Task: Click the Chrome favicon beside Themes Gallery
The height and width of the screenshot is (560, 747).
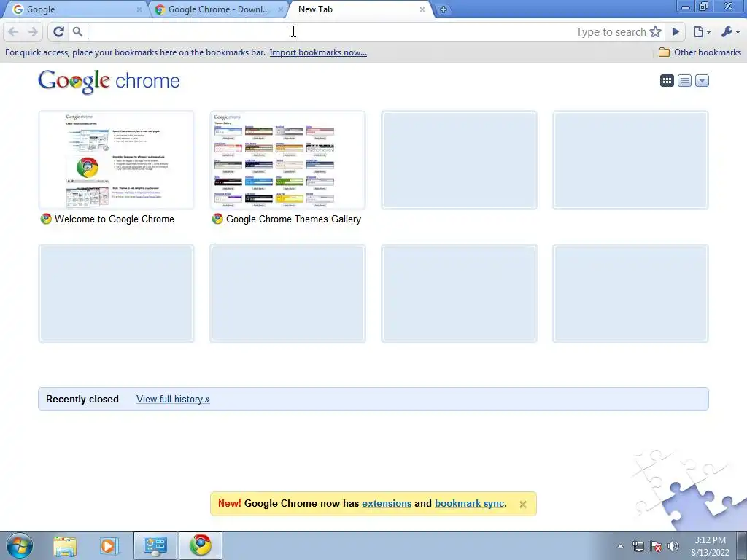Action: [217, 219]
